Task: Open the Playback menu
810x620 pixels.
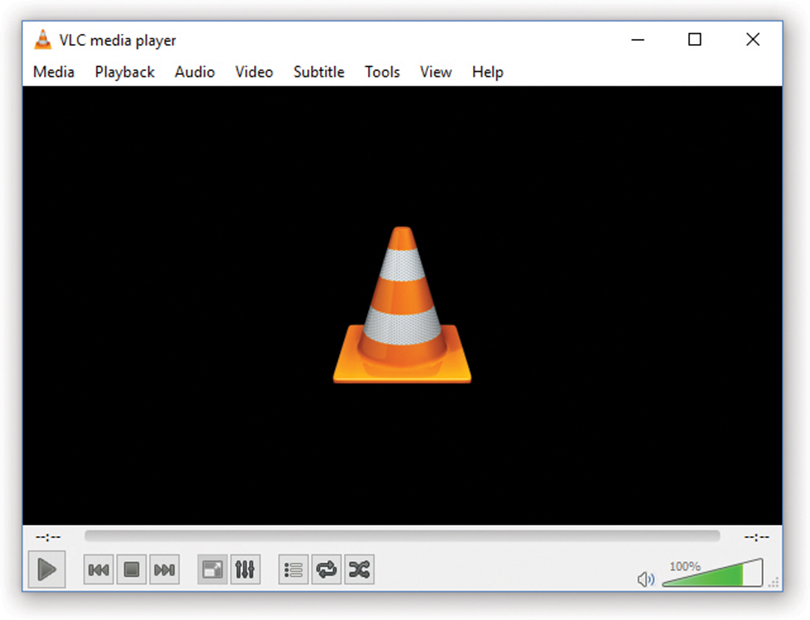Action: [124, 72]
